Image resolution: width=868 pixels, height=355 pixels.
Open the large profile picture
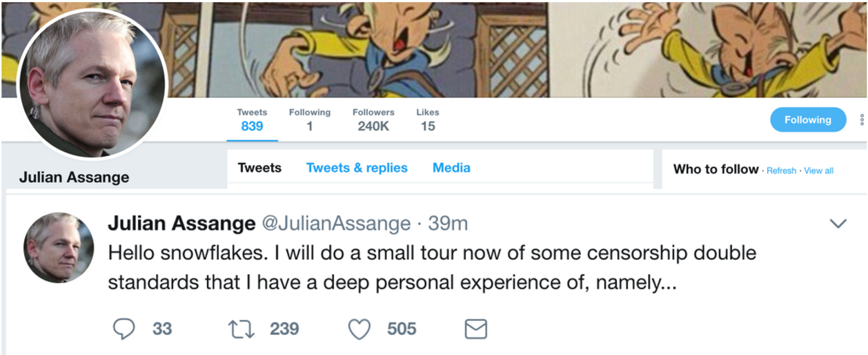[x=92, y=84]
